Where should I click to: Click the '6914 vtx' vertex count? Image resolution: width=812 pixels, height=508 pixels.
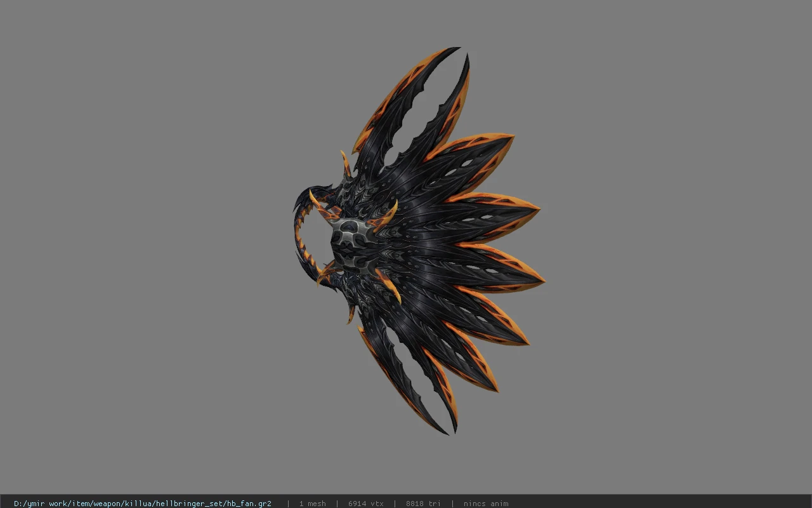(366, 504)
